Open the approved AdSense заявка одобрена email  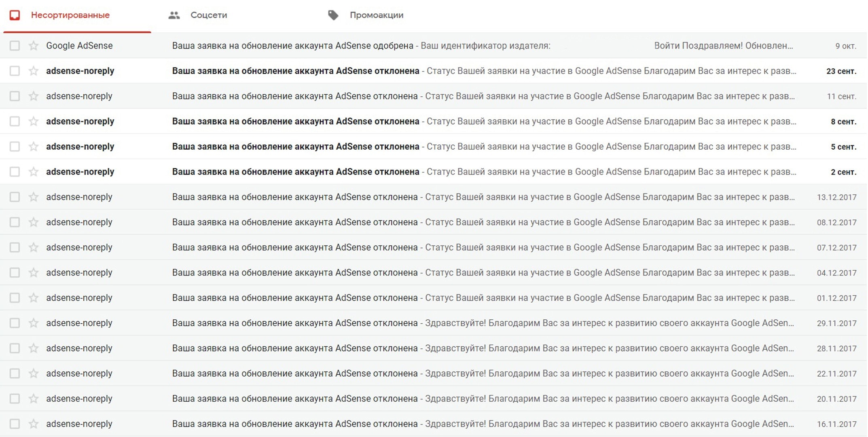(x=293, y=46)
